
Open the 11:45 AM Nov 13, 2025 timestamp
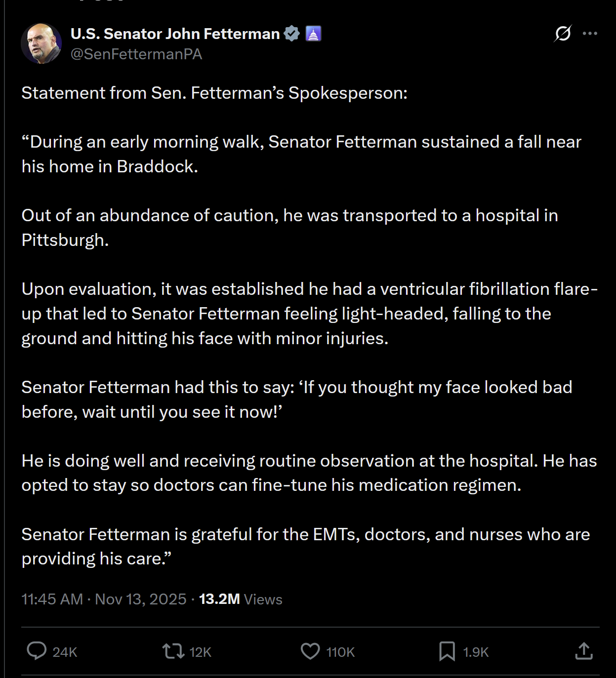104,599
